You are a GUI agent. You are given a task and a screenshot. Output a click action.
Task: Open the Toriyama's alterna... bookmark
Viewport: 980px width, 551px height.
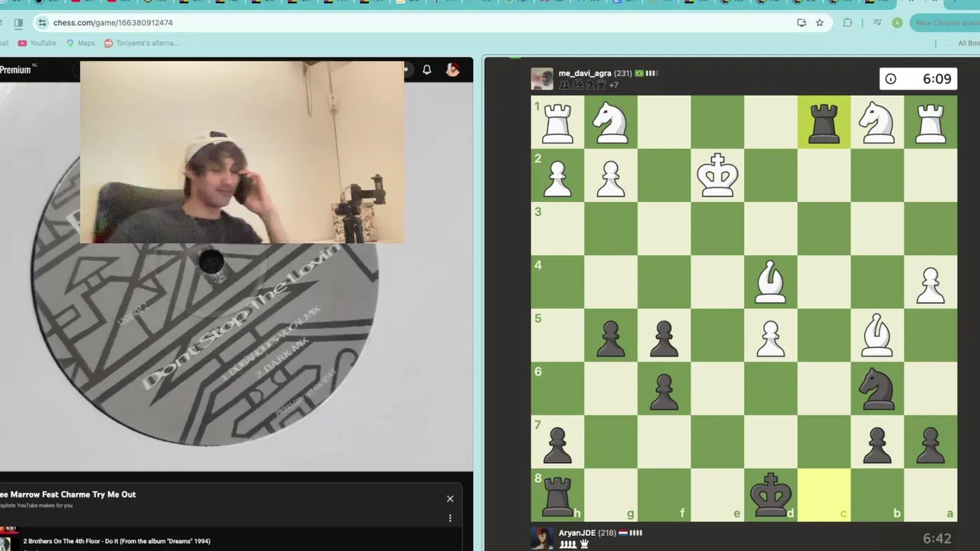point(141,43)
